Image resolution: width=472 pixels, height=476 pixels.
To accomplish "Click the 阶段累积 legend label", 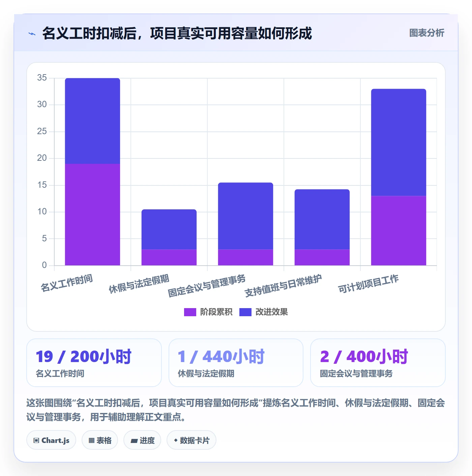I will (216, 312).
